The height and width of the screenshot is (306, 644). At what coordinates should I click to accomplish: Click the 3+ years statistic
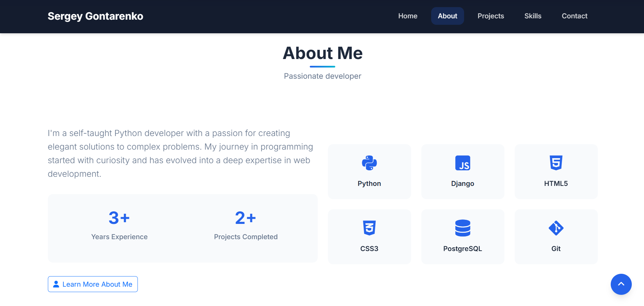tap(119, 218)
